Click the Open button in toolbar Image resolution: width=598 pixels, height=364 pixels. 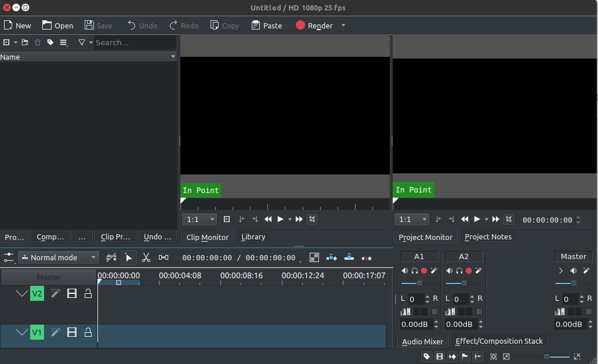point(57,26)
